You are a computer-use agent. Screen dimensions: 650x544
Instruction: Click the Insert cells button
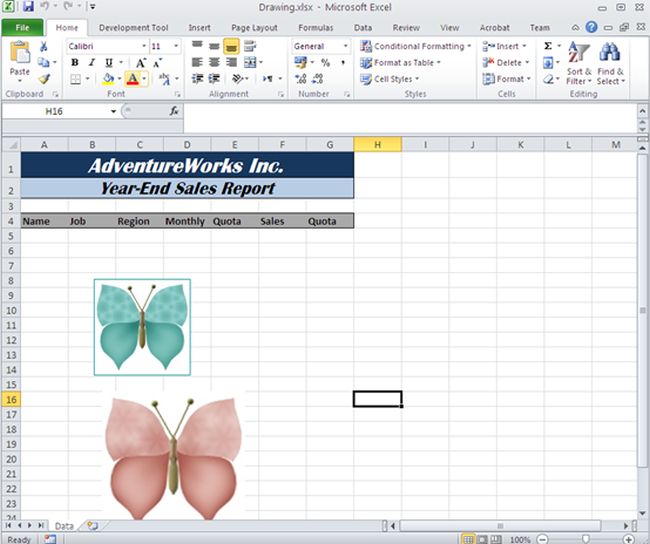tap(504, 46)
